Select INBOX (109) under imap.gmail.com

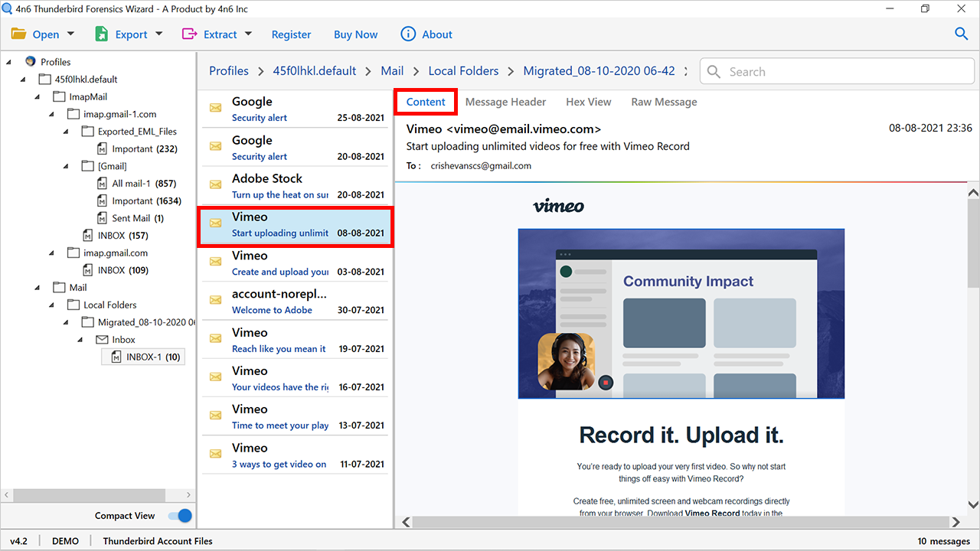(123, 270)
